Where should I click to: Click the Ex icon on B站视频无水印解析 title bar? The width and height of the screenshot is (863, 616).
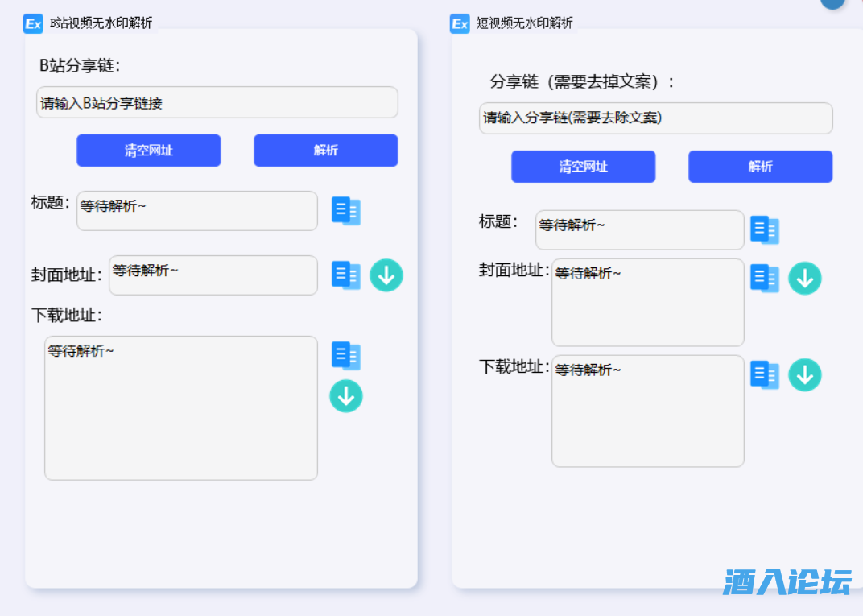pyautogui.click(x=33, y=24)
